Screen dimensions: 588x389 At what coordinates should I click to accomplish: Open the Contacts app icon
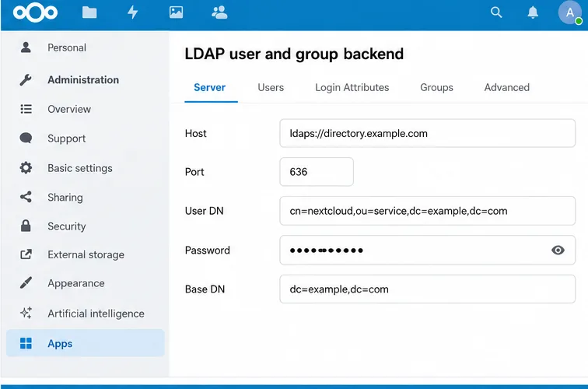(219, 12)
